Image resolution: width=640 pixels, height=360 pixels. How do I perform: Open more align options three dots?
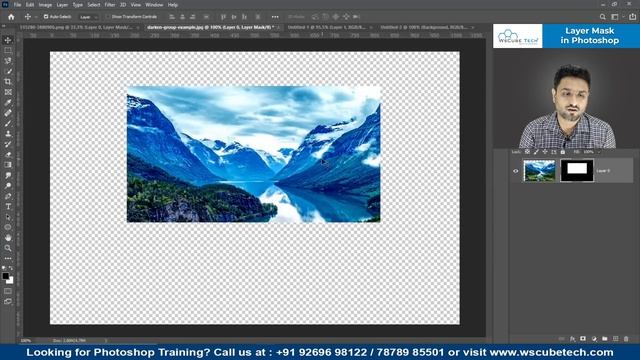(275, 17)
